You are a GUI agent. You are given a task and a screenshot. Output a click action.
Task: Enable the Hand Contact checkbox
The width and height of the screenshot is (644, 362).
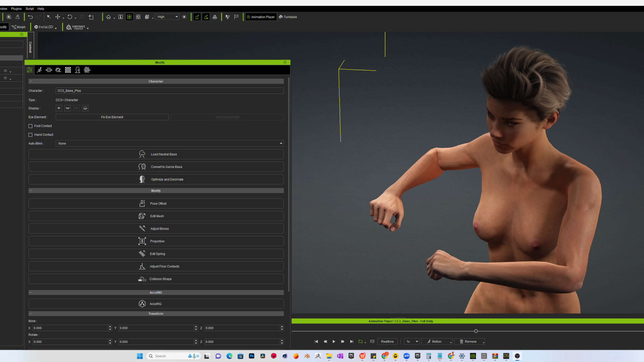click(x=31, y=135)
